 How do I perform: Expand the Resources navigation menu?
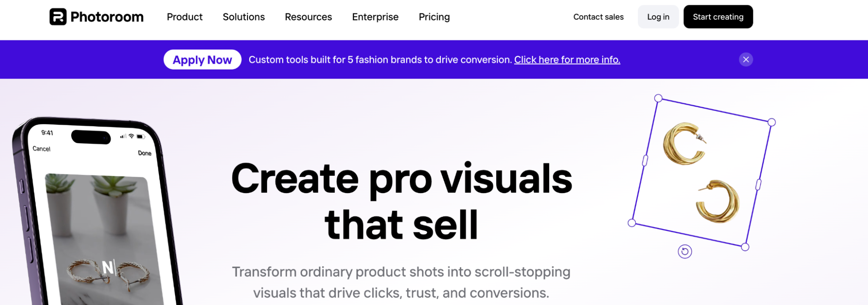pos(308,17)
